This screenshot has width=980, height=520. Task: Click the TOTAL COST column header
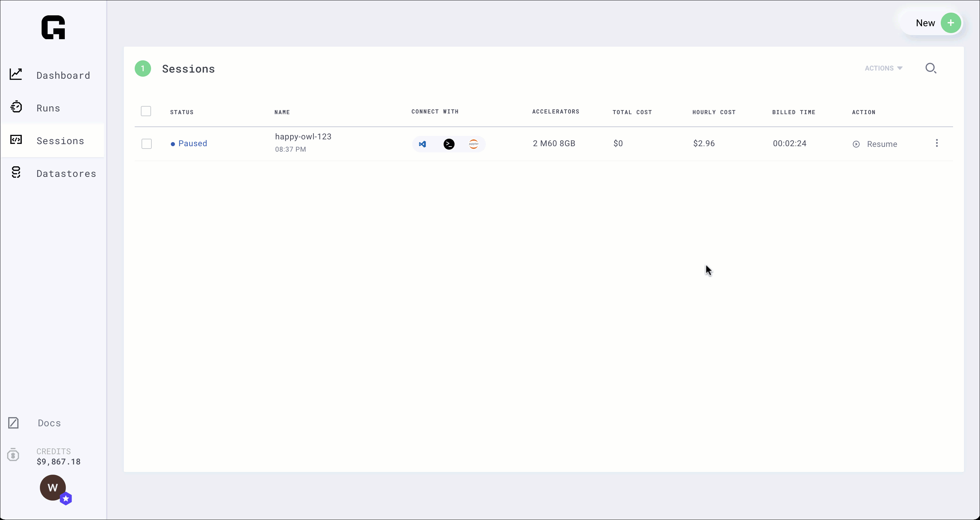pos(632,112)
